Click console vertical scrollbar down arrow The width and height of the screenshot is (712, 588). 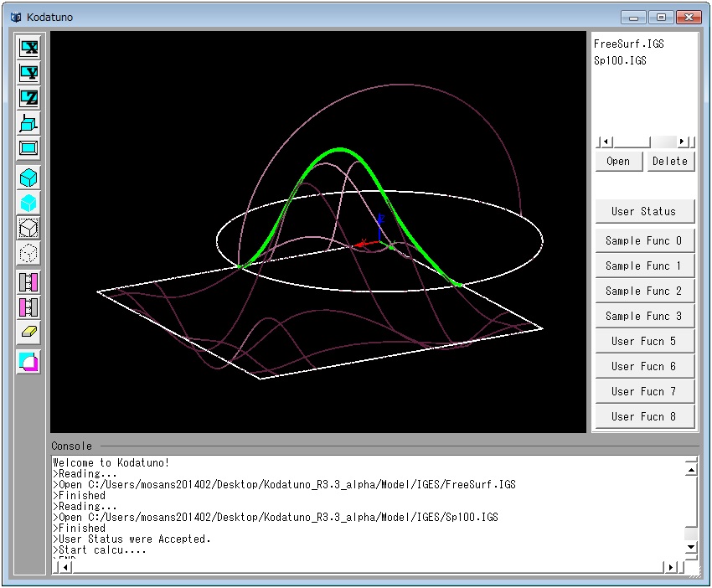[x=691, y=547]
